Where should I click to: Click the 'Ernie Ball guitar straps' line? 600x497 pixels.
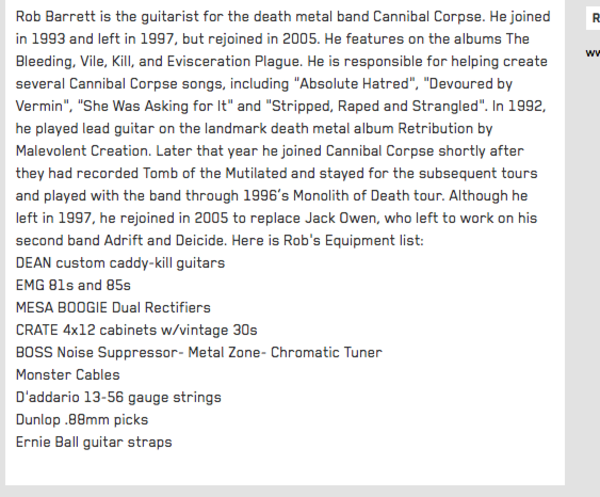pos(94,442)
